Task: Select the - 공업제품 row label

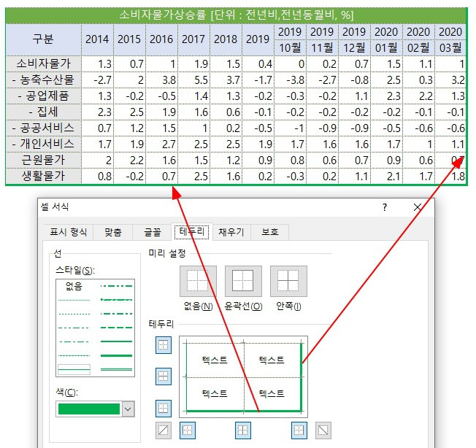Action: (x=43, y=96)
